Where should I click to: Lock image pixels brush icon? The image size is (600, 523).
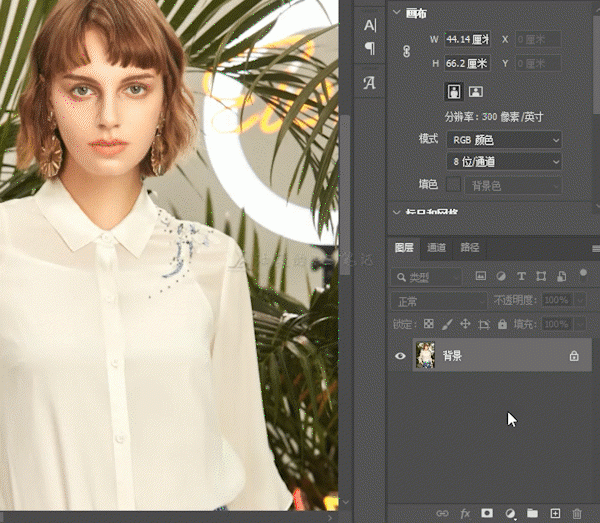(447, 324)
